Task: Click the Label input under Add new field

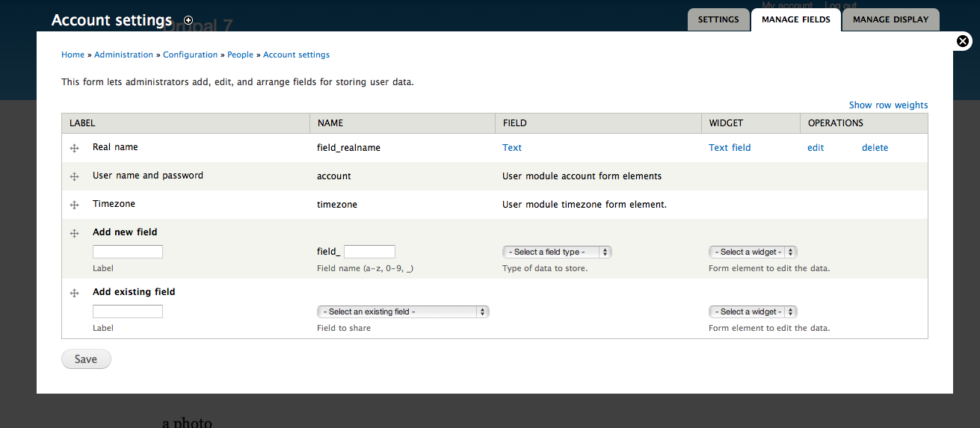Action: point(128,252)
